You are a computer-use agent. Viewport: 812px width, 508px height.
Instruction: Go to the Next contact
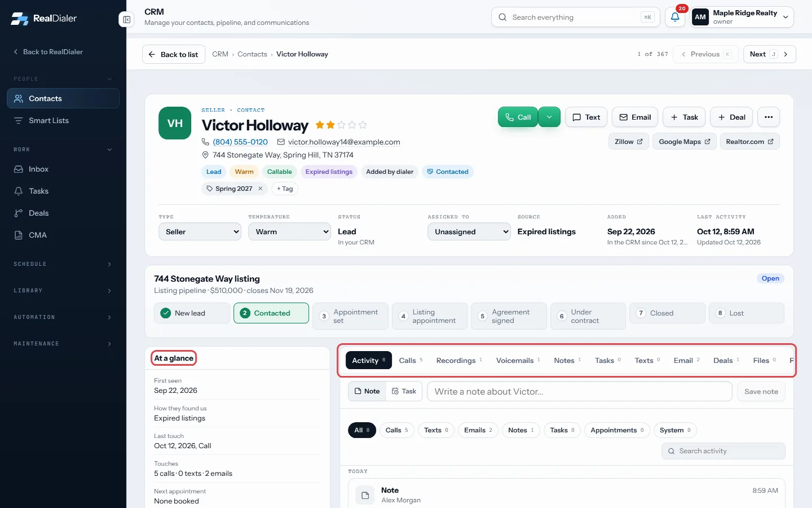click(769, 54)
